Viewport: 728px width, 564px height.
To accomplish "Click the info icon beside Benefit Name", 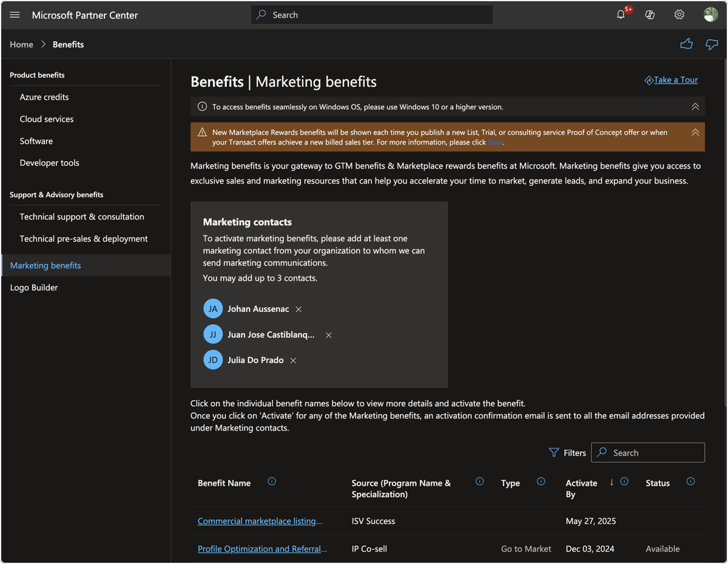I will coord(272,481).
